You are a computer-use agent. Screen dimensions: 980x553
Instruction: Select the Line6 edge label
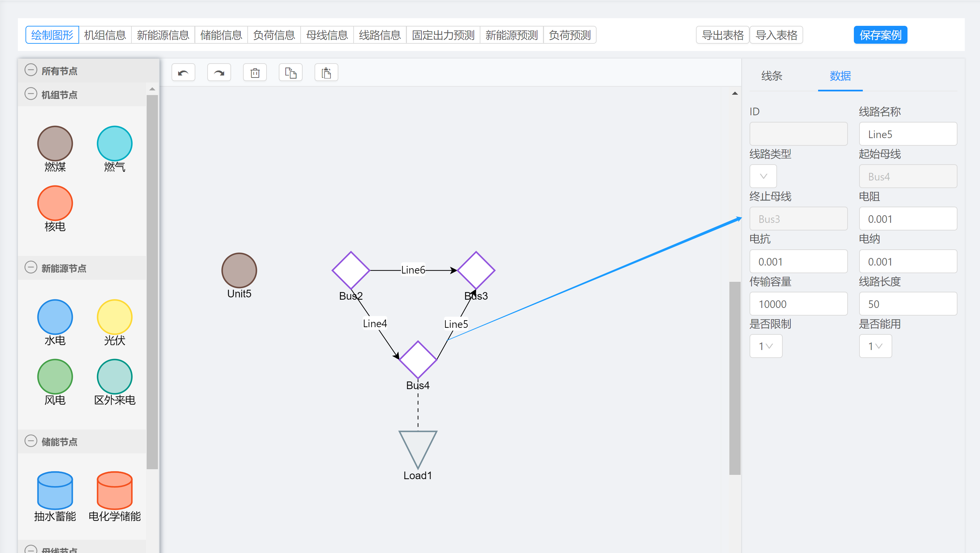tap(413, 270)
